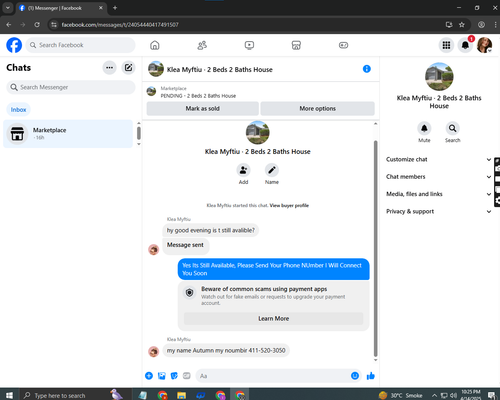Open the Watch video icon
Screen dimensions: 500x400
click(x=249, y=45)
